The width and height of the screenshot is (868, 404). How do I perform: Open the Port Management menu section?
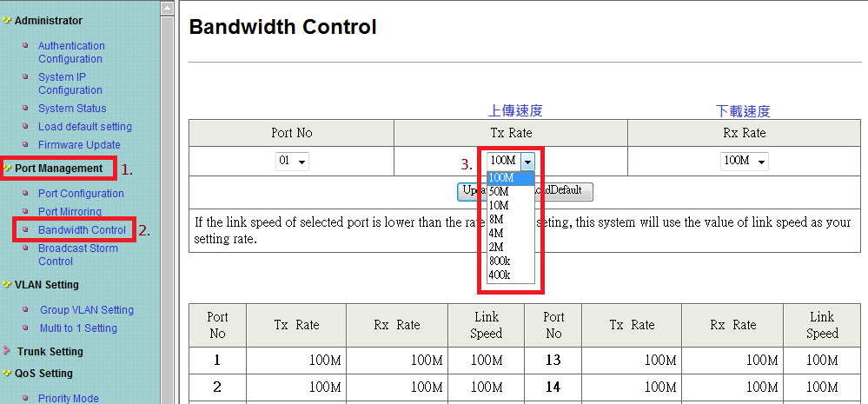(x=58, y=169)
